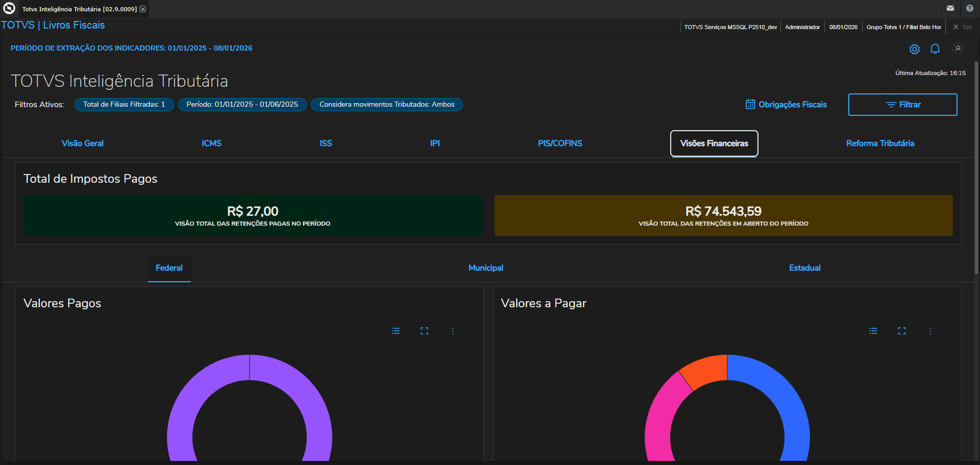Click the TOTVS logo icon in title bar
The image size is (980, 465).
click(9, 9)
